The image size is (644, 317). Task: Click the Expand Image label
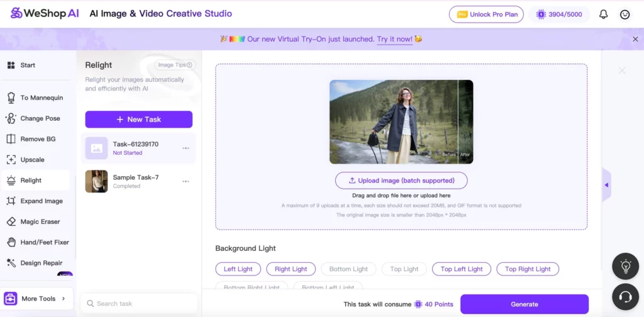pyautogui.click(x=42, y=201)
